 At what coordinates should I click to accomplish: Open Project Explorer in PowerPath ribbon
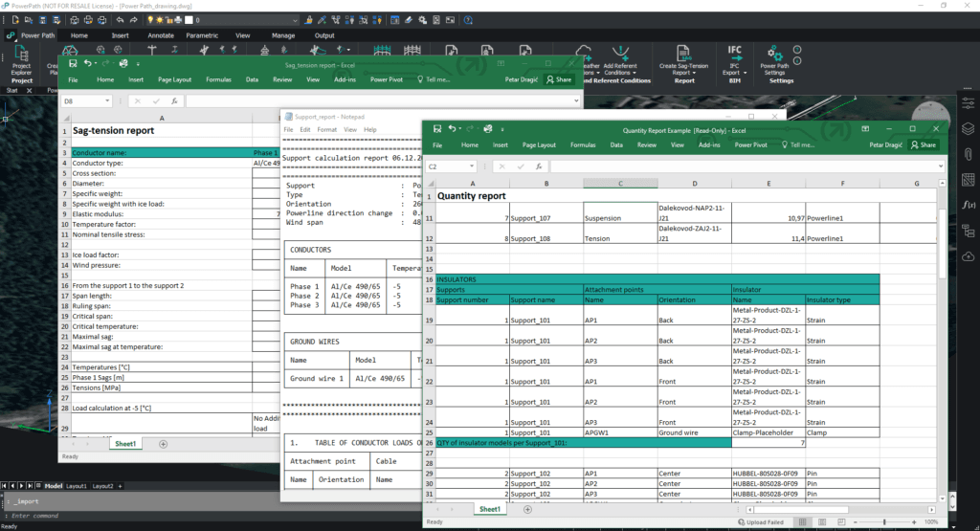(x=21, y=60)
